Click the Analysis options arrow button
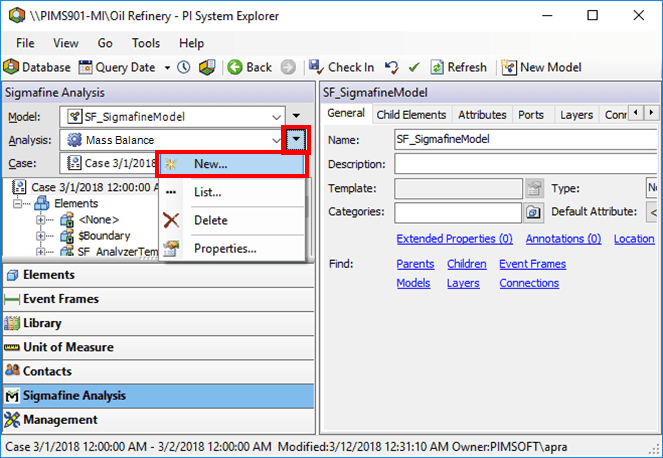This screenshot has height=458, width=663. pyautogui.click(x=296, y=140)
